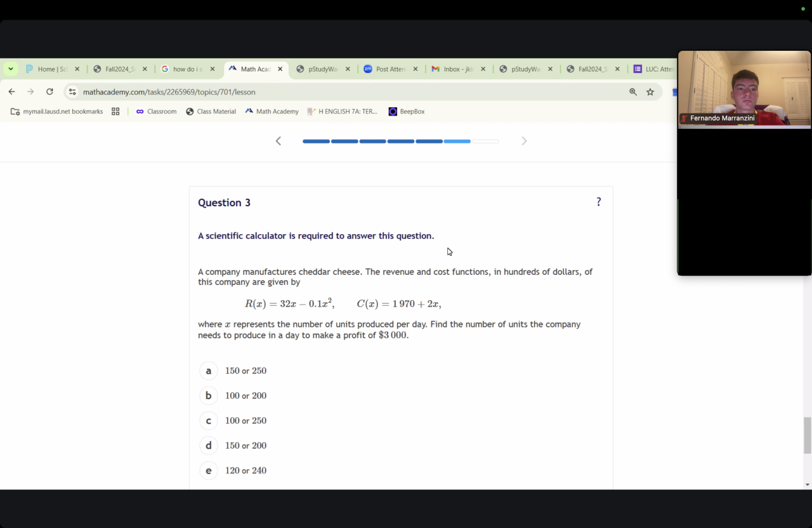Viewport: 812px width, 528px height.
Task: Open the page zoom magnifier icon
Action: pyautogui.click(x=632, y=92)
